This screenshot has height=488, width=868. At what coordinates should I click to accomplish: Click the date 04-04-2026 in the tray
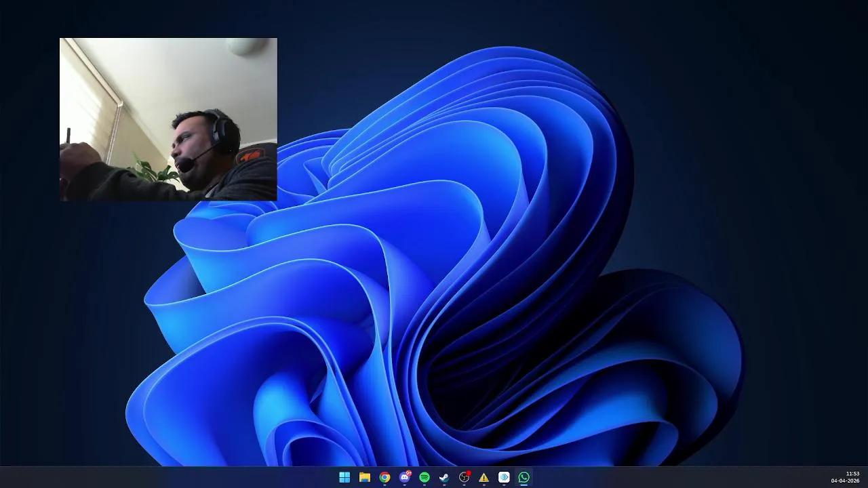coord(845,481)
